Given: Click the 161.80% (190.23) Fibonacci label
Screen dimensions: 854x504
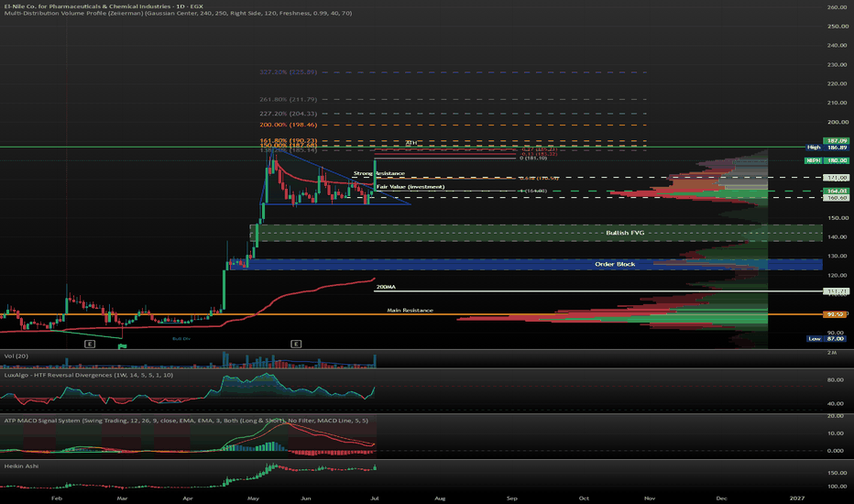Looking at the screenshot, I should 288,140.
